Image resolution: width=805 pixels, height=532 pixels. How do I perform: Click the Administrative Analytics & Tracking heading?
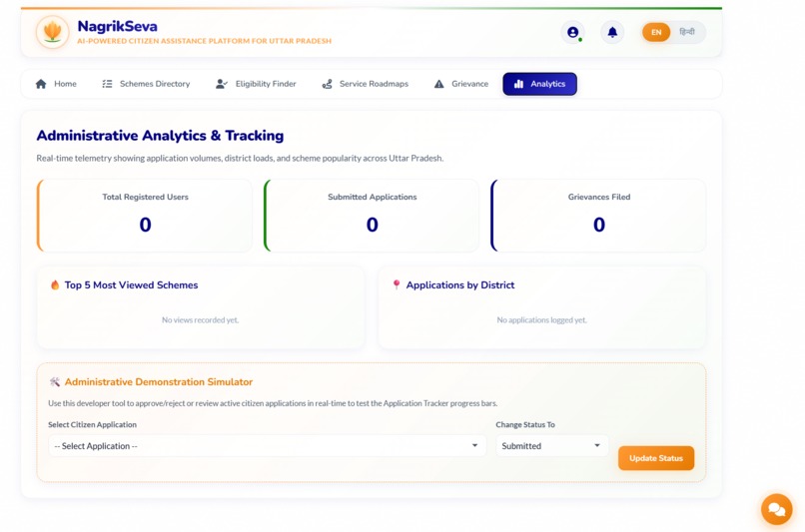(x=160, y=136)
